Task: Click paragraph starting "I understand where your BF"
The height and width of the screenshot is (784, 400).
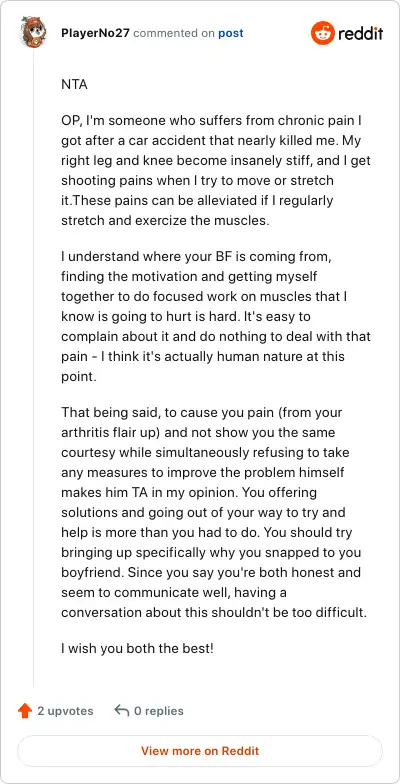Action: [x=216, y=317]
